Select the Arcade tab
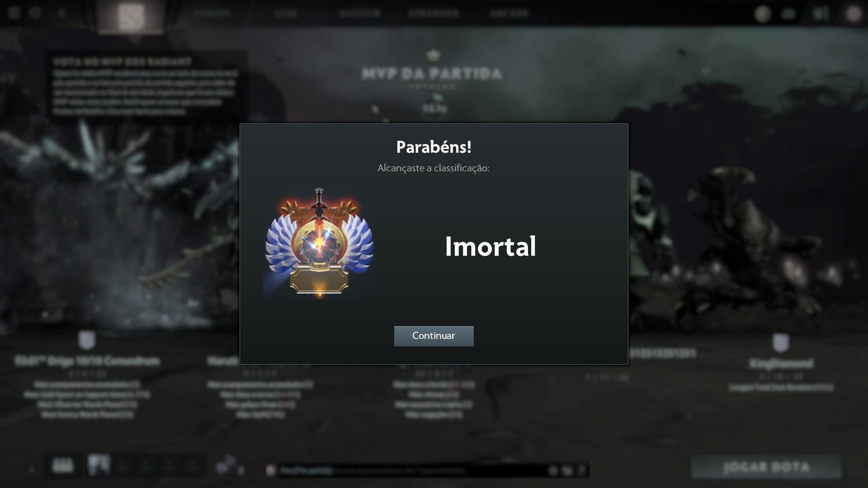This screenshot has width=868, height=488. pyautogui.click(x=509, y=13)
